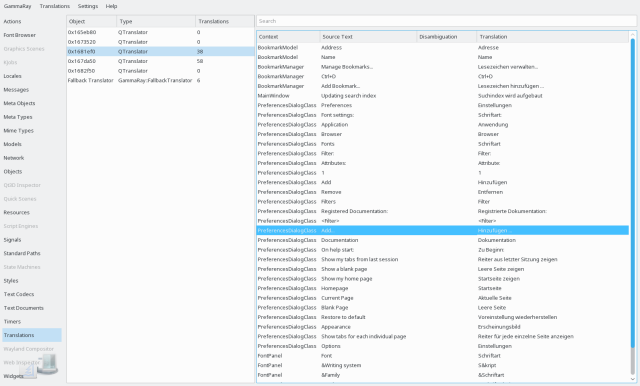
Task: Sort by the Translation column header
Action: click(x=553, y=37)
